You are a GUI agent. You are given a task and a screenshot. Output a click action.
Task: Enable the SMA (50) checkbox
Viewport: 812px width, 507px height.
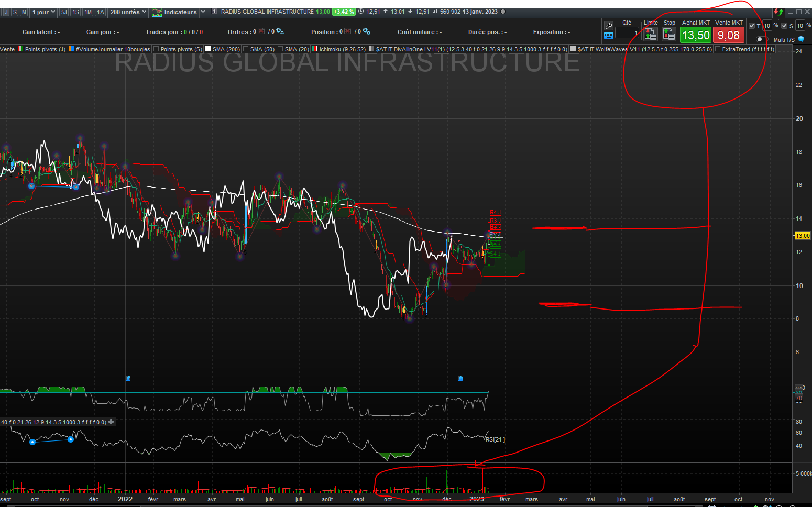click(x=246, y=49)
